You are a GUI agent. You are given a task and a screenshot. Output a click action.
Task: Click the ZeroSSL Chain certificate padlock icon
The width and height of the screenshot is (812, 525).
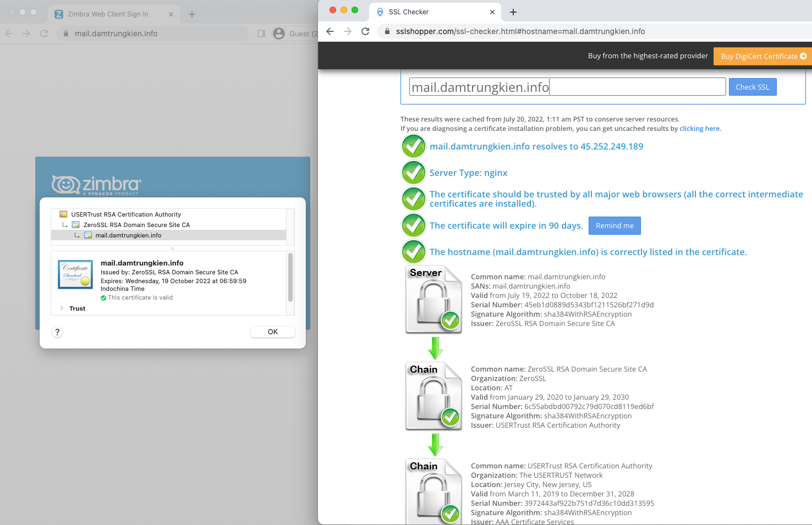pyautogui.click(x=434, y=396)
